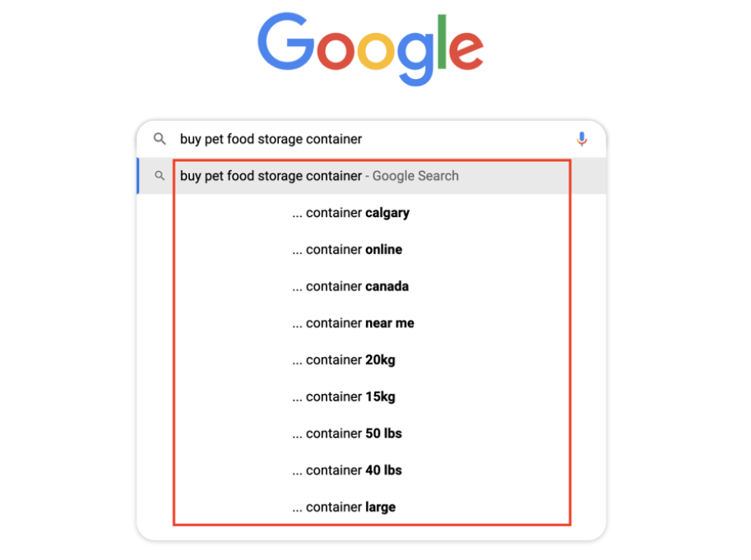Click the red letter e in the logo
The height and width of the screenshot is (560, 751).
tap(465, 51)
